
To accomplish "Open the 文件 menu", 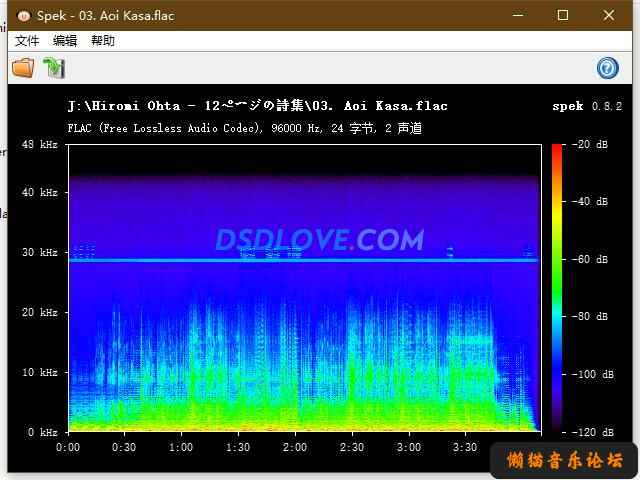I will pos(27,41).
